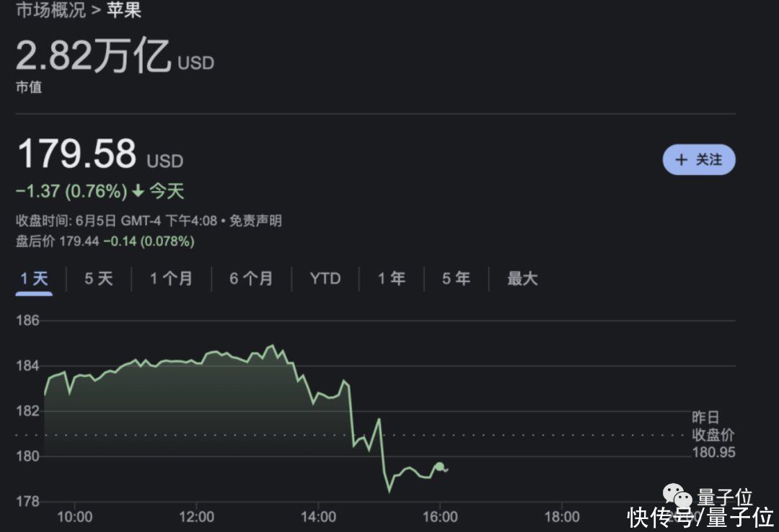Click the 2.82万亿 market cap value
Image resolution: width=779 pixels, height=532 pixels.
click(94, 56)
